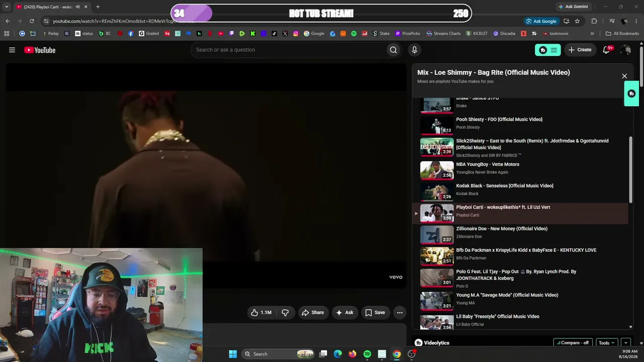Image resolution: width=644 pixels, height=362 pixels.
Task: Open more actions ellipsis under the video
Action: tap(399, 313)
